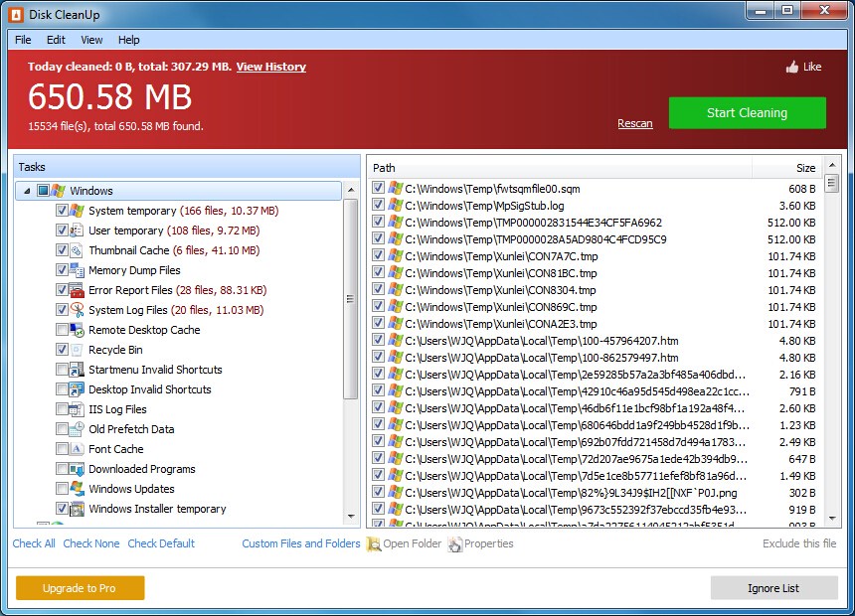Click the Windows Updates icon

pyautogui.click(x=77, y=489)
